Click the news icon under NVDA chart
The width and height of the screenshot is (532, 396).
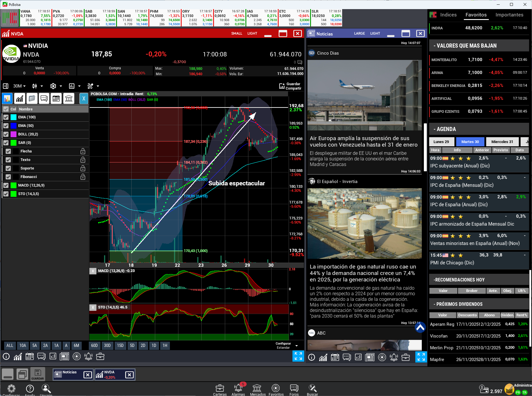click(64, 357)
